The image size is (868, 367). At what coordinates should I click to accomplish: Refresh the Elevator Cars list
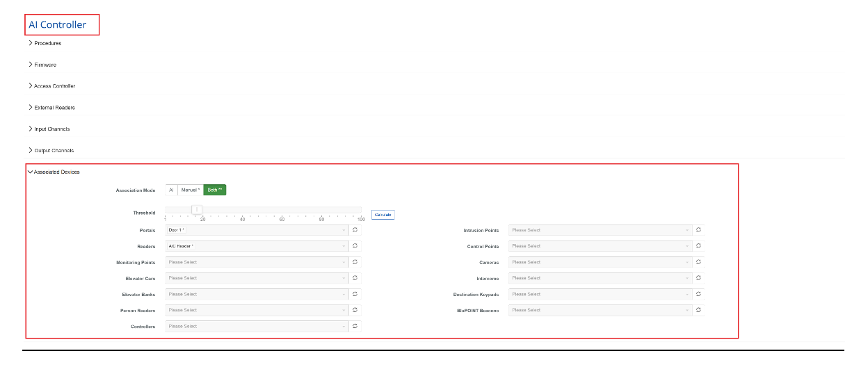(x=355, y=278)
